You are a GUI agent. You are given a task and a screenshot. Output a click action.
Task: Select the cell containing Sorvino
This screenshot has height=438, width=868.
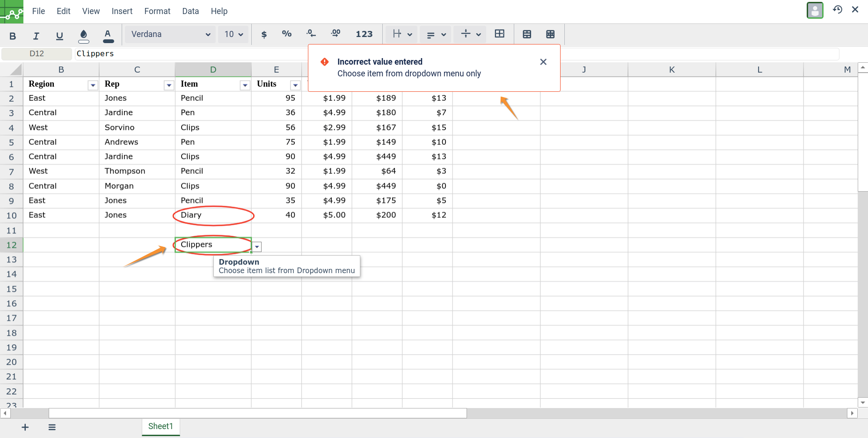click(x=137, y=127)
